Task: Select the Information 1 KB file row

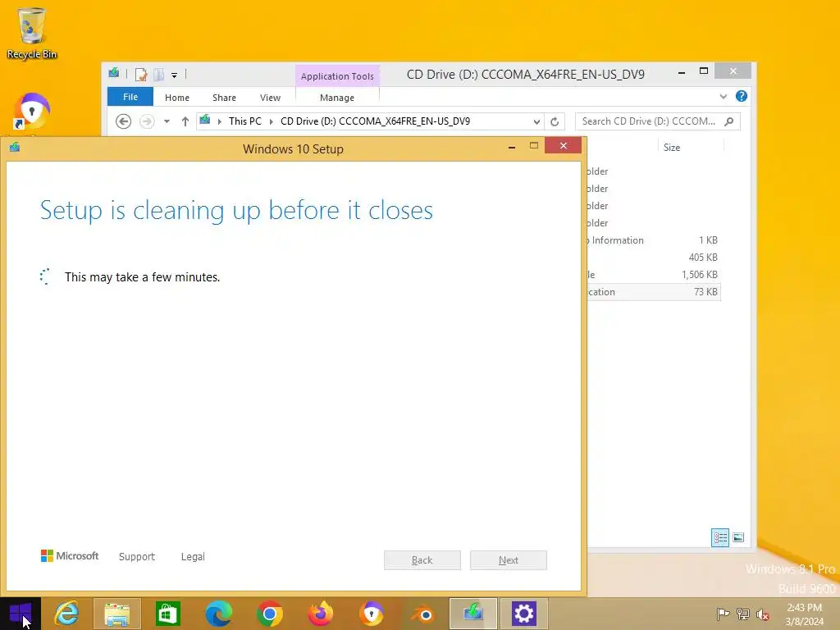Action: (654, 240)
